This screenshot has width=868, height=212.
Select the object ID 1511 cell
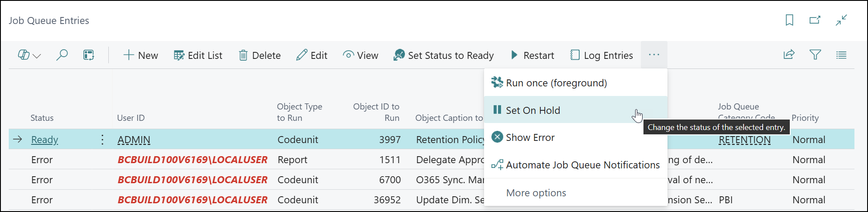(390, 160)
